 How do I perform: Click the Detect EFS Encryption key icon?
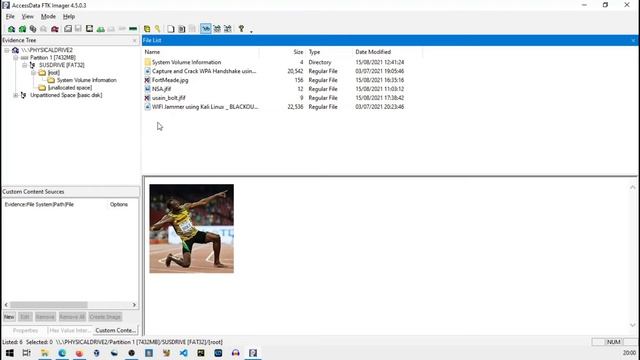click(x=157, y=29)
